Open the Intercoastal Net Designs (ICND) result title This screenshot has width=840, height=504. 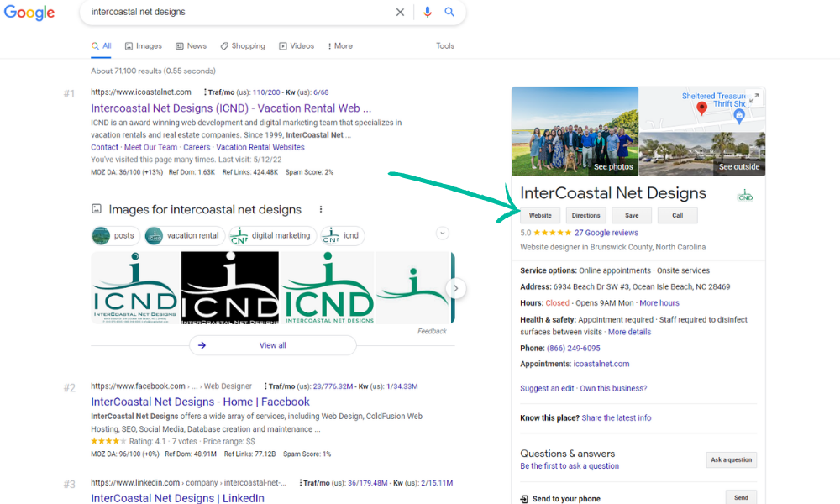(x=231, y=108)
